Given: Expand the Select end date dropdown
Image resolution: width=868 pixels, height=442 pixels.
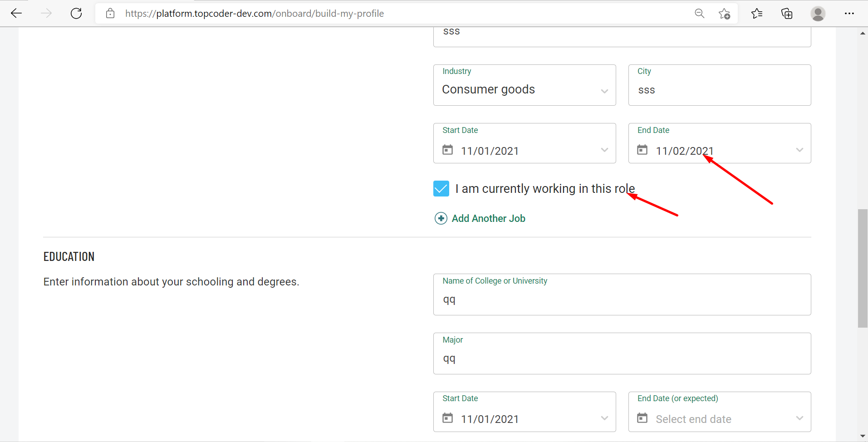Looking at the screenshot, I should 799,418.
